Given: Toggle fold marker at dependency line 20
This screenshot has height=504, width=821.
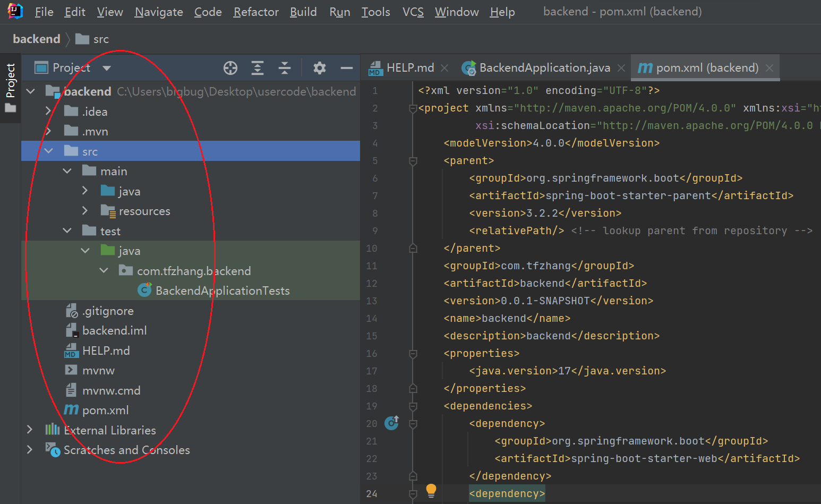Looking at the screenshot, I should point(413,424).
